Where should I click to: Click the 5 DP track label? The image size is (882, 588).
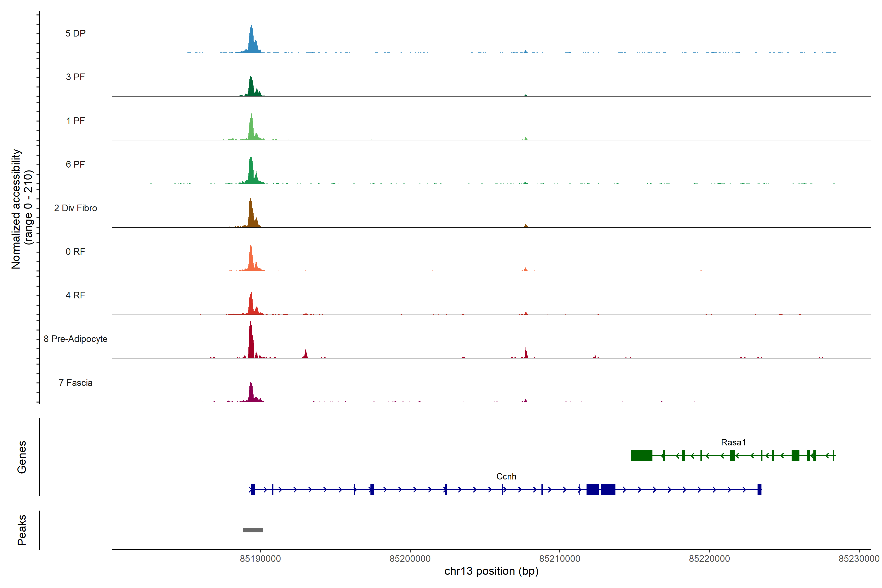(x=75, y=33)
